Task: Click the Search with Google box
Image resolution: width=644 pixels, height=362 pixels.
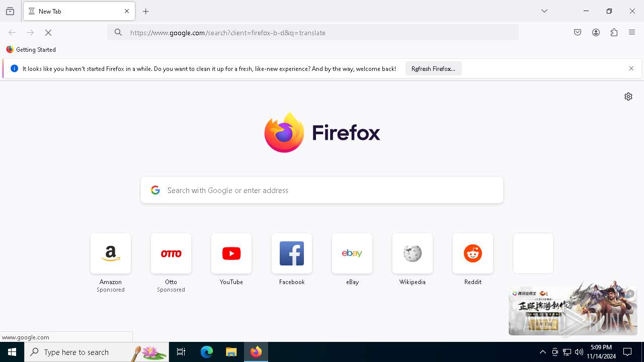Action: click(x=322, y=190)
